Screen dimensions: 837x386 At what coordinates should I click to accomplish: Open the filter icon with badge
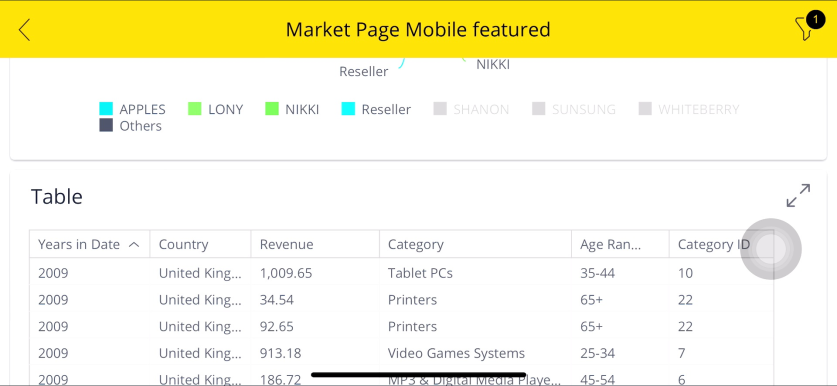tap(808, 27)
